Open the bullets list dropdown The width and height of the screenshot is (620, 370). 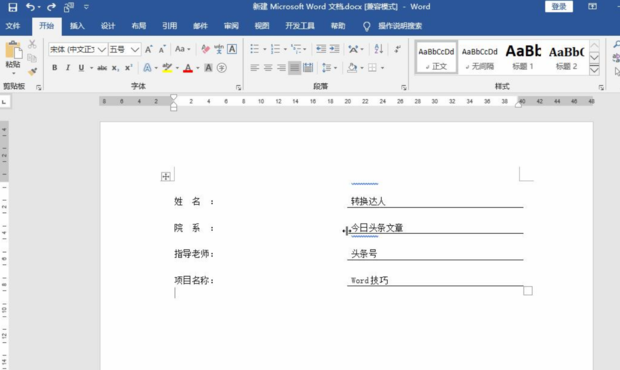[265, 49]
